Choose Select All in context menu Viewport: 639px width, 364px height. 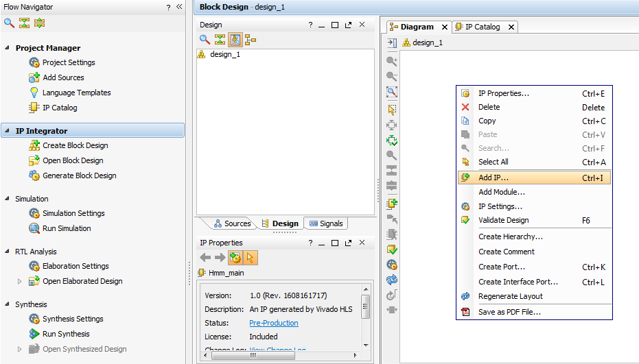(534, 162)
